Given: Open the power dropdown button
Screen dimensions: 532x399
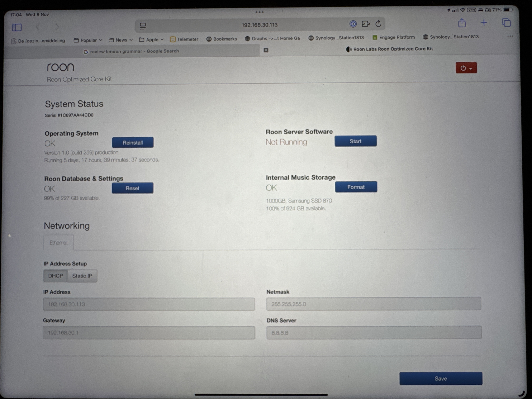Looking at the screenshot, I should (466, 68).
